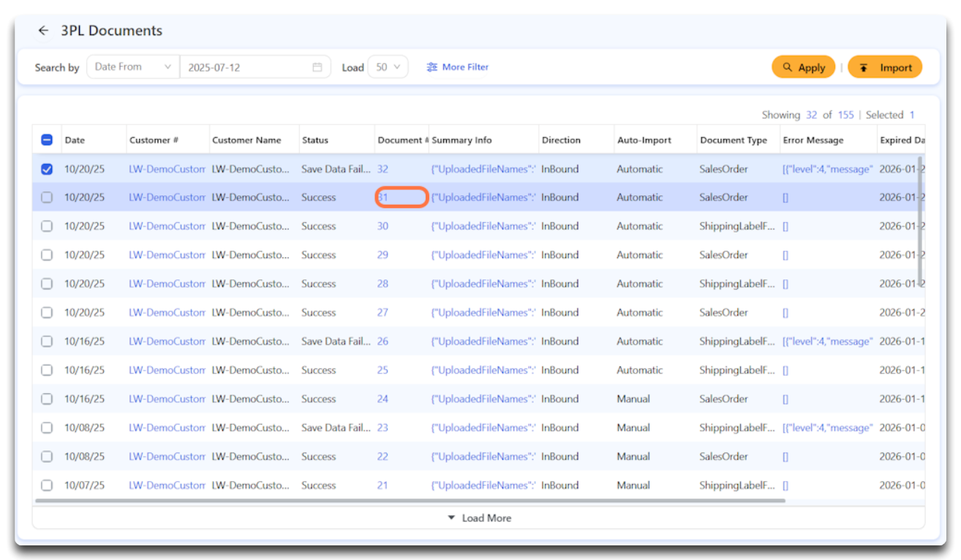Click the magnifier icon on Apply button
Image resolution: width=961 pixels, height=560 pixels.
click(788, 67)
